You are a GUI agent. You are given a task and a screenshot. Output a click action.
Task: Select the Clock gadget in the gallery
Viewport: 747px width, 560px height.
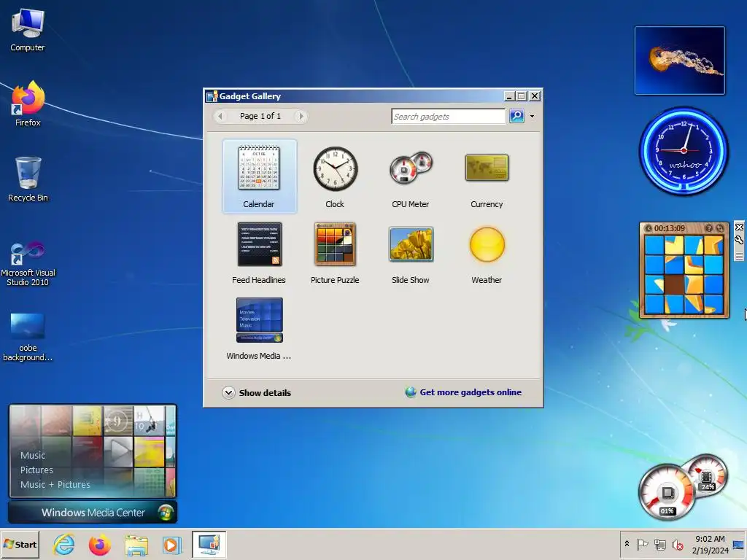point(335,176)
